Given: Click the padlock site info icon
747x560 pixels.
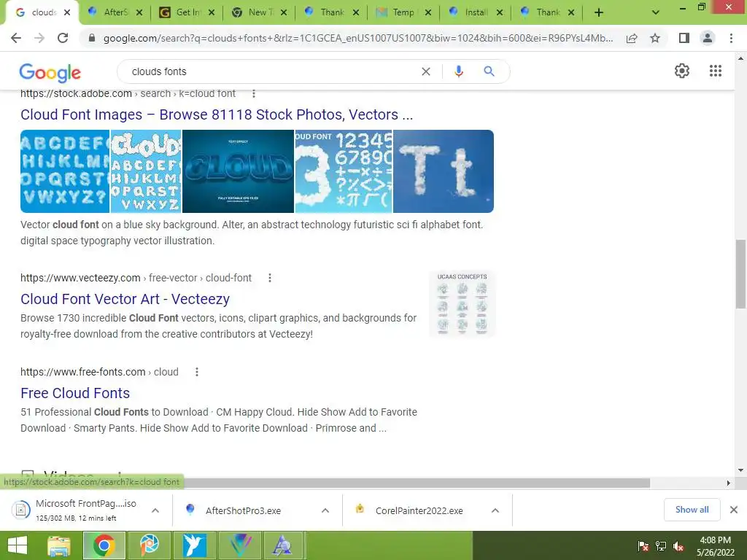Looking at the screenshot, I should (x=92, y=38).
